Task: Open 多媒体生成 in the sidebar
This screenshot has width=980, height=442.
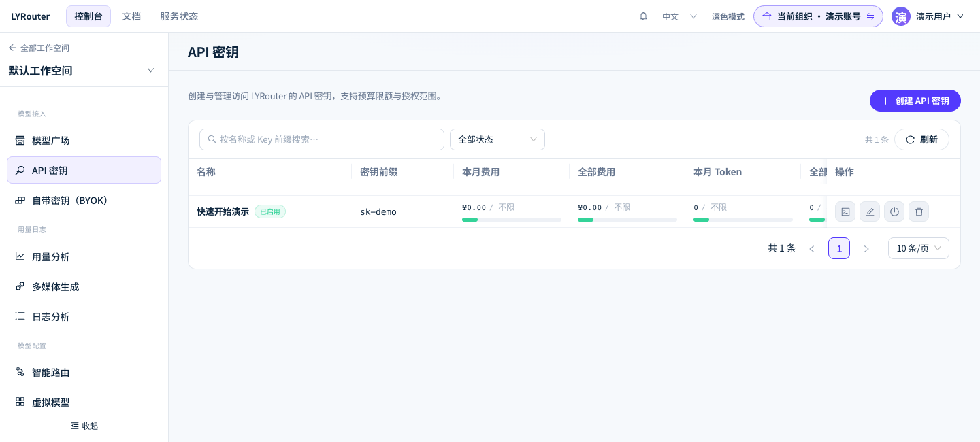Action: point(84,287)
